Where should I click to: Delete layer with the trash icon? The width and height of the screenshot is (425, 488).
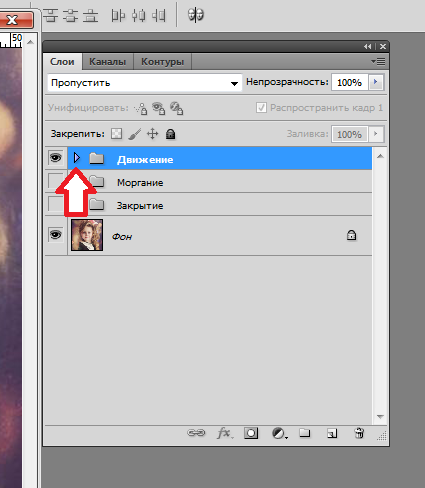click(x=359, y=433)
